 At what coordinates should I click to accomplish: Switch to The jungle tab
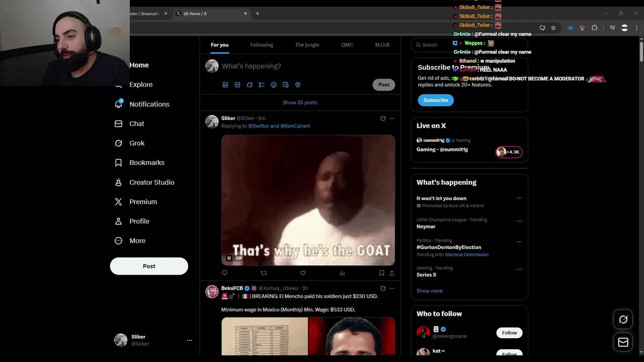(x=307, y=45)
